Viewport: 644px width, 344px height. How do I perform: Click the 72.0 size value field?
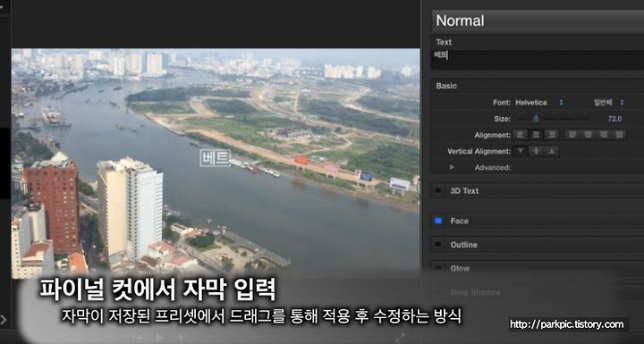[614, 119]
